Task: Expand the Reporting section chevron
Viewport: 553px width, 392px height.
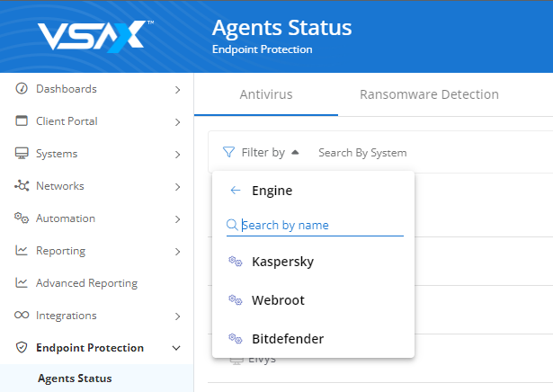Action: (177, 252)
